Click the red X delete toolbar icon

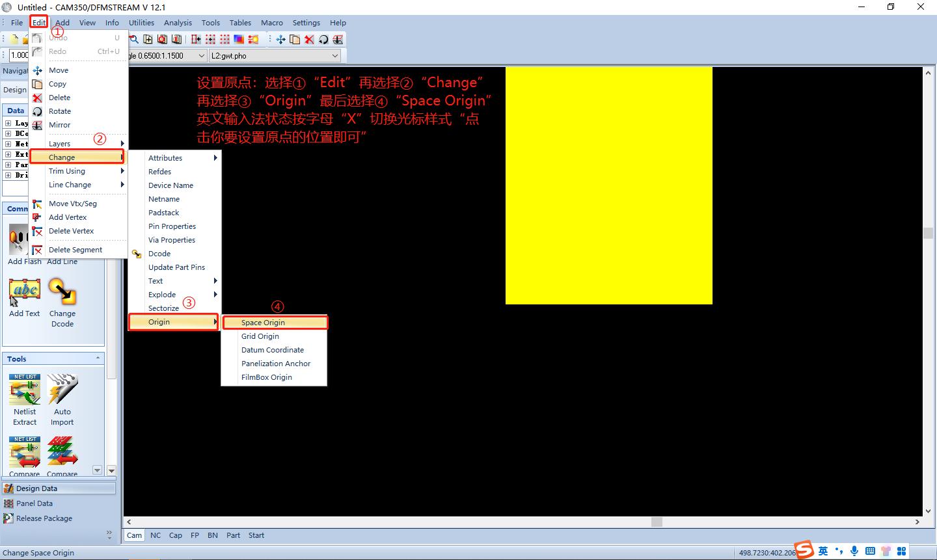pos(309,39)
